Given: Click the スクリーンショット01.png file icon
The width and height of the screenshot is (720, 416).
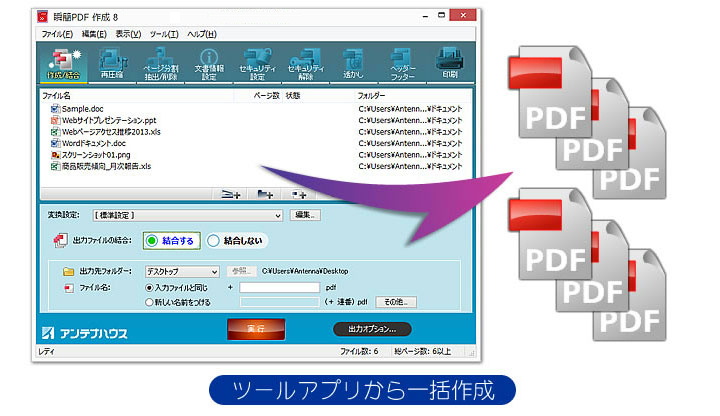Looking at the screenshot, I should pyautogui.click(x=55, y=155).
